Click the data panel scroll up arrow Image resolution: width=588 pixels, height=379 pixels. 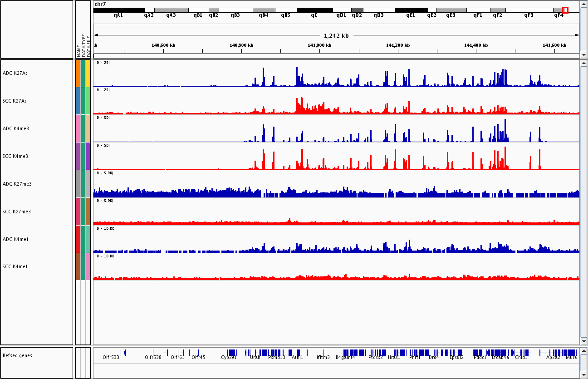[x=583, y=64]
